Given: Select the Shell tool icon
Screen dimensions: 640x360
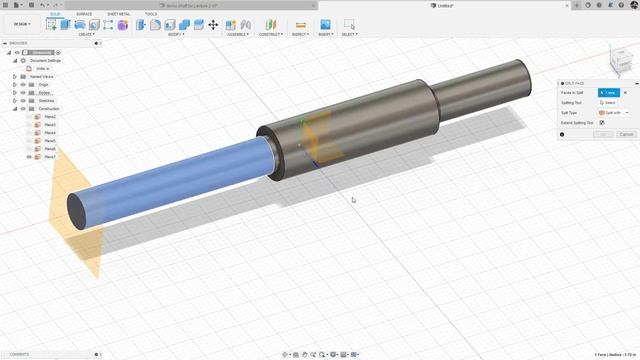Looking at the screenshot, I should pos(170,25).
